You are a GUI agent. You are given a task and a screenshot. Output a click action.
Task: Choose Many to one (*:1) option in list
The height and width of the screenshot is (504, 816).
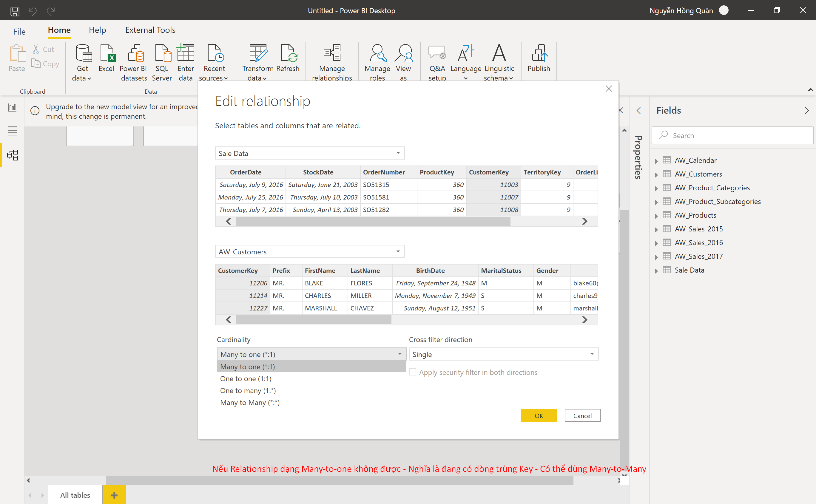click(x=311, y=366)
